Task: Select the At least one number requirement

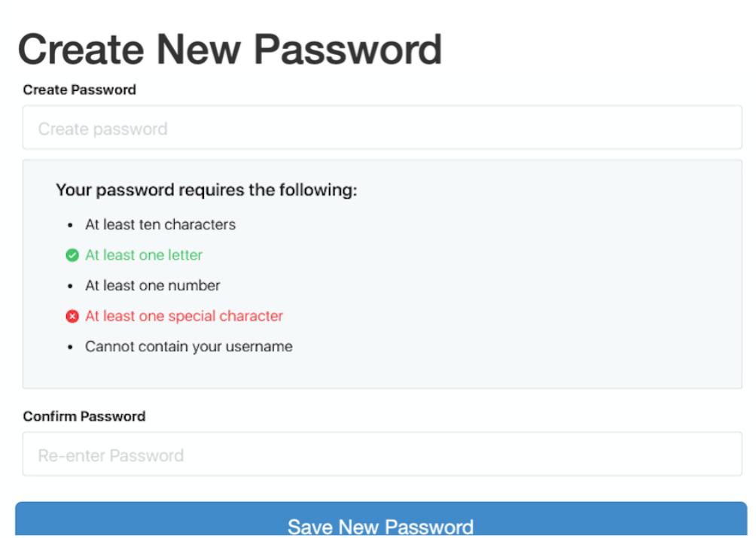Action: pos(152,286)
